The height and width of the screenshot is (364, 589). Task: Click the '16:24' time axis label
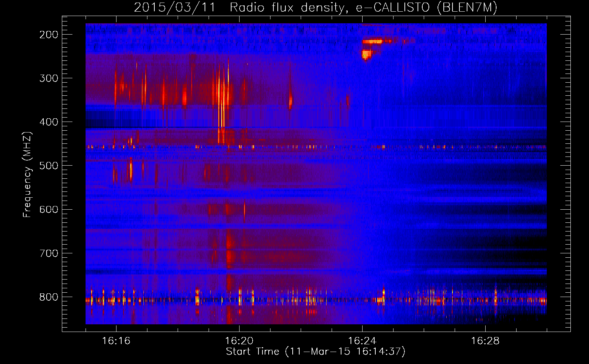click(362, 341)
